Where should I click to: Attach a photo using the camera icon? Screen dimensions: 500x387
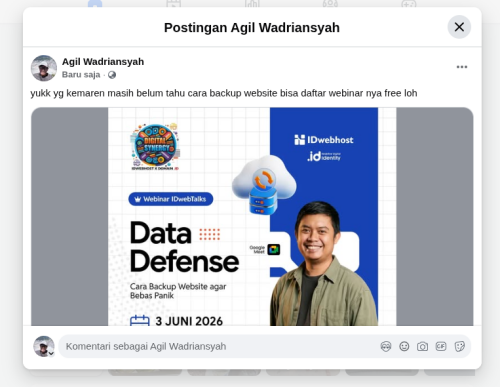(x=422, y=347)
